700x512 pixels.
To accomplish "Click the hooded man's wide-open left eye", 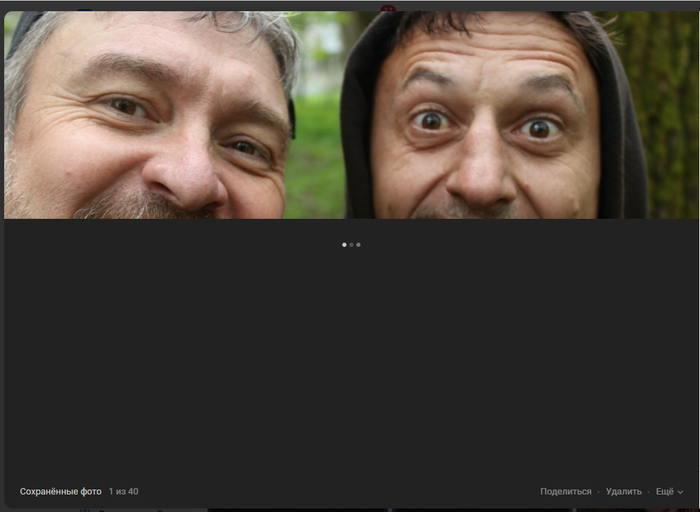I will pos(432,120).
